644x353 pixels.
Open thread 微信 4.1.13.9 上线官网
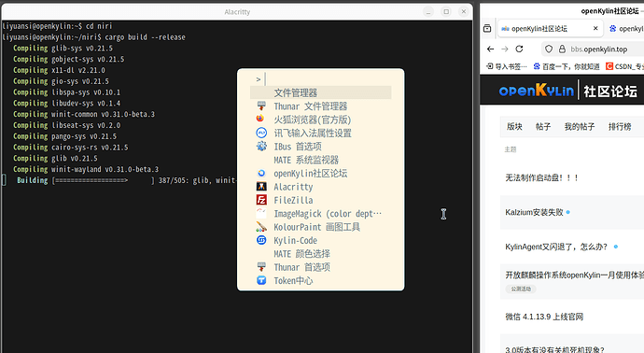tap(544, 317)
